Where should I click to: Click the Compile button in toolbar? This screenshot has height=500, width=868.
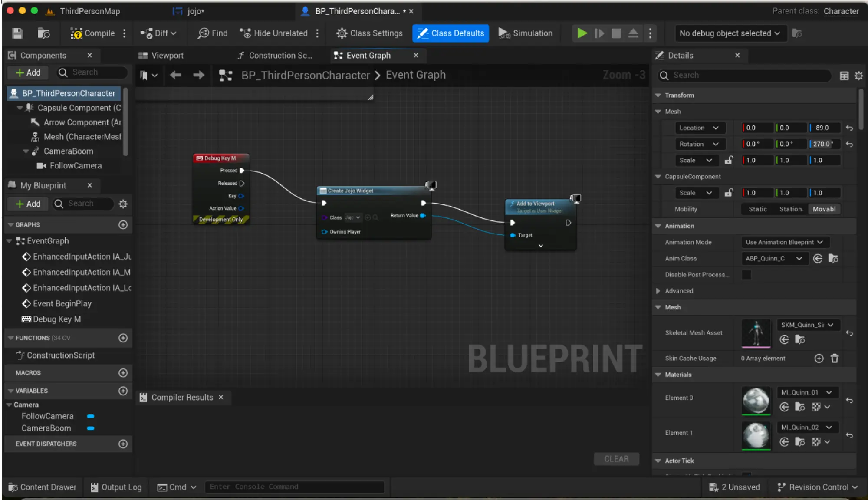92,33
